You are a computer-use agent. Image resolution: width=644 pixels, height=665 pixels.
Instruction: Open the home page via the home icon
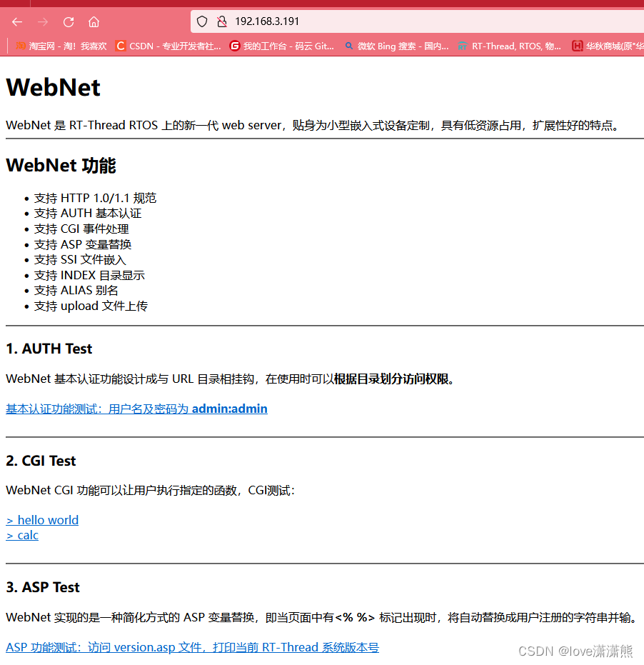[94, 21]
